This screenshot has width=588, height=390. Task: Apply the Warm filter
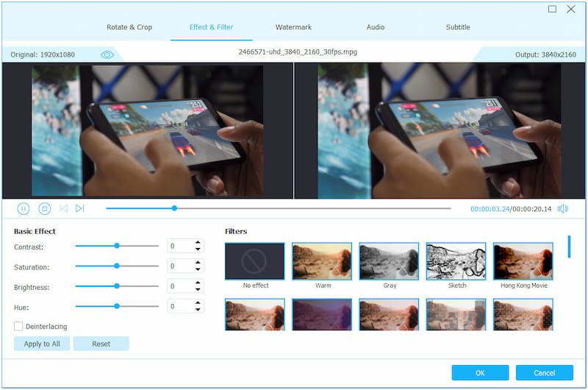tap(322, 261)
